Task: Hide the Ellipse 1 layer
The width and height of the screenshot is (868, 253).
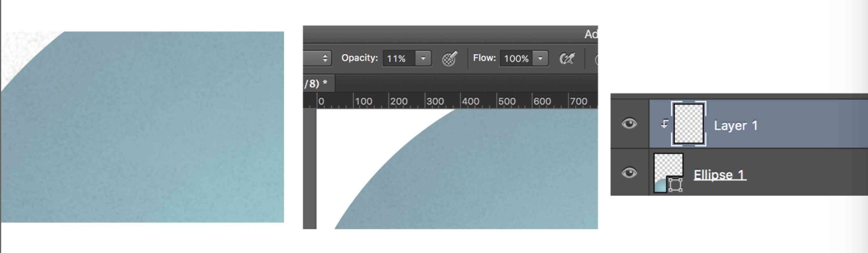Action: click(x=629, y=173)
